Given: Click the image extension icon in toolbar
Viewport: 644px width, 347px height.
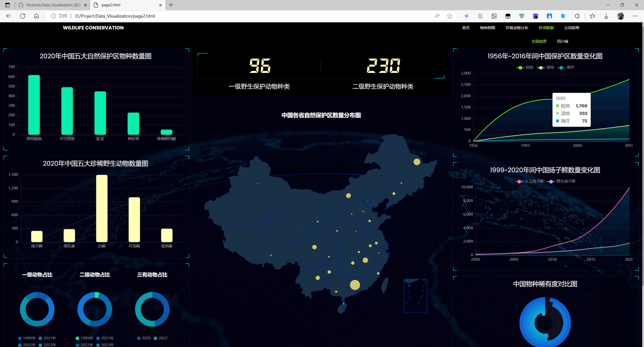Looking at the screenshot, I should (x=494, y=16).
